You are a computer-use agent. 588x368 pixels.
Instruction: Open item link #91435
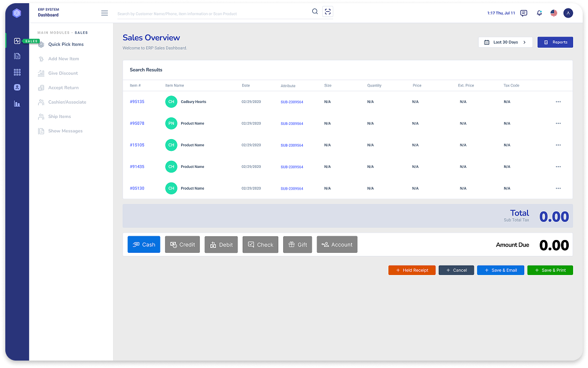click(x=137, y=167)
